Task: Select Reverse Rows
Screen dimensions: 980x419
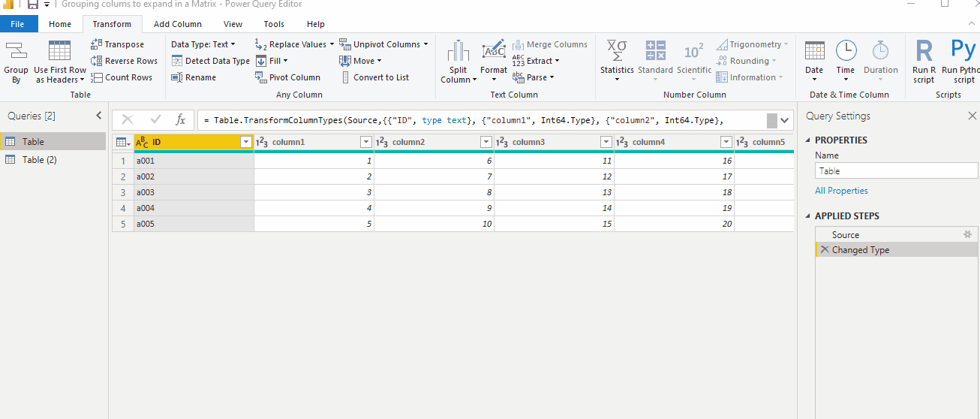Action: (125, 61)
